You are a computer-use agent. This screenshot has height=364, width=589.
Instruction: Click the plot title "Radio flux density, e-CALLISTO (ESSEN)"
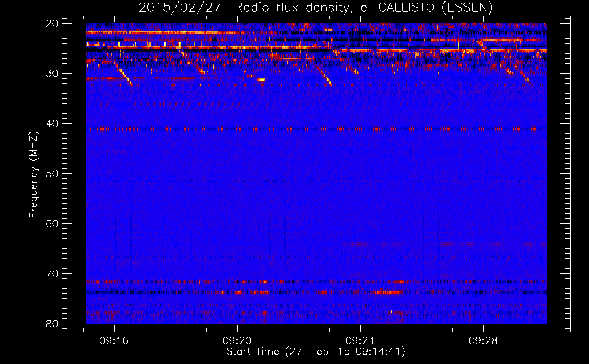[363, 8]
